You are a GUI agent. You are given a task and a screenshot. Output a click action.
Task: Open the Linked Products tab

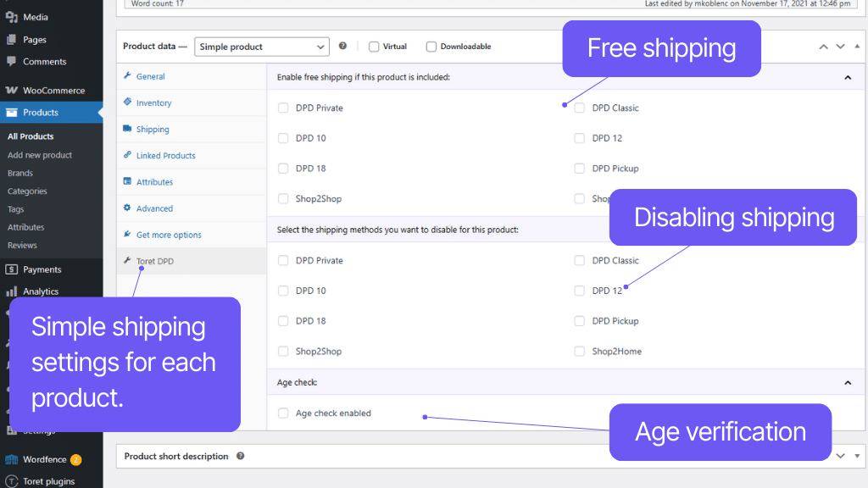[192, 156]
